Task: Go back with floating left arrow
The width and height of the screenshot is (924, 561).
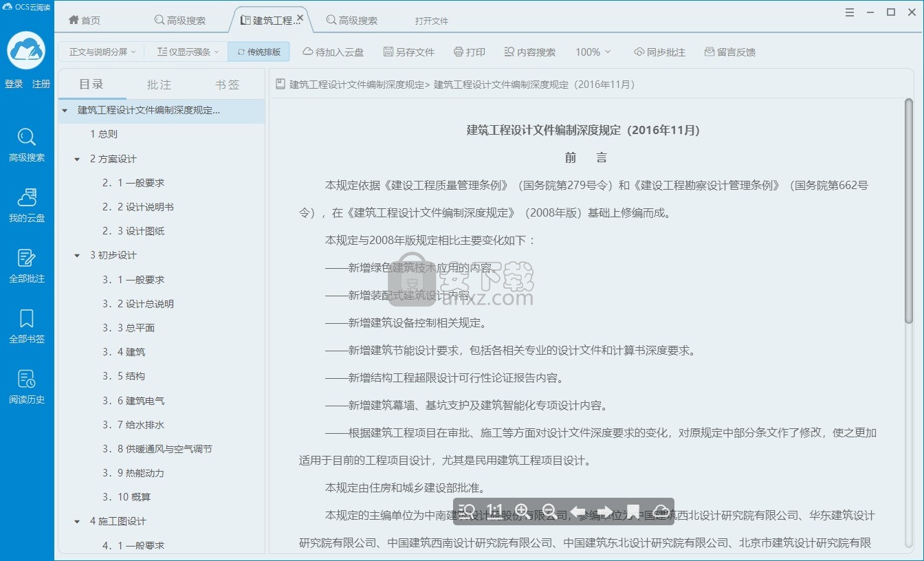Action: coord(577,511)
